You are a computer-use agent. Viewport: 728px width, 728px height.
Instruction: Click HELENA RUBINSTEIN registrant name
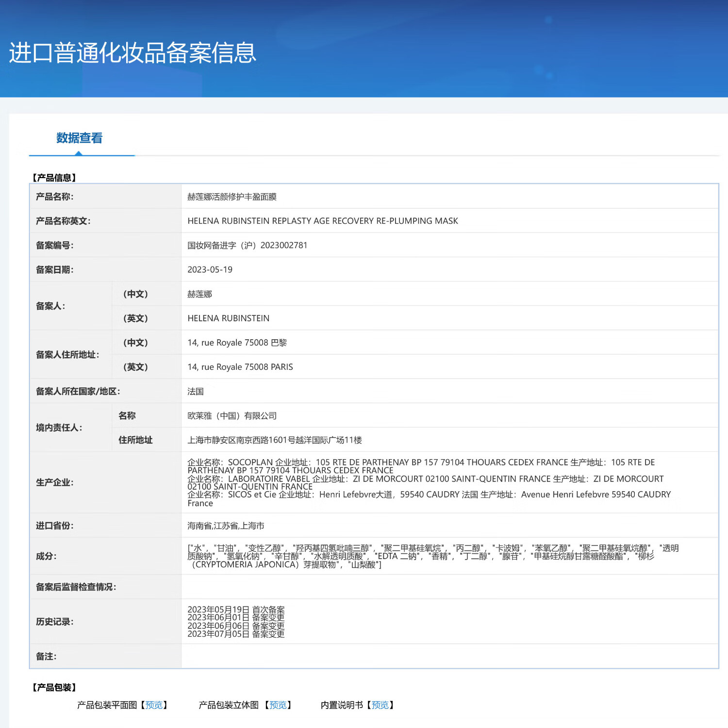(228, 318)
